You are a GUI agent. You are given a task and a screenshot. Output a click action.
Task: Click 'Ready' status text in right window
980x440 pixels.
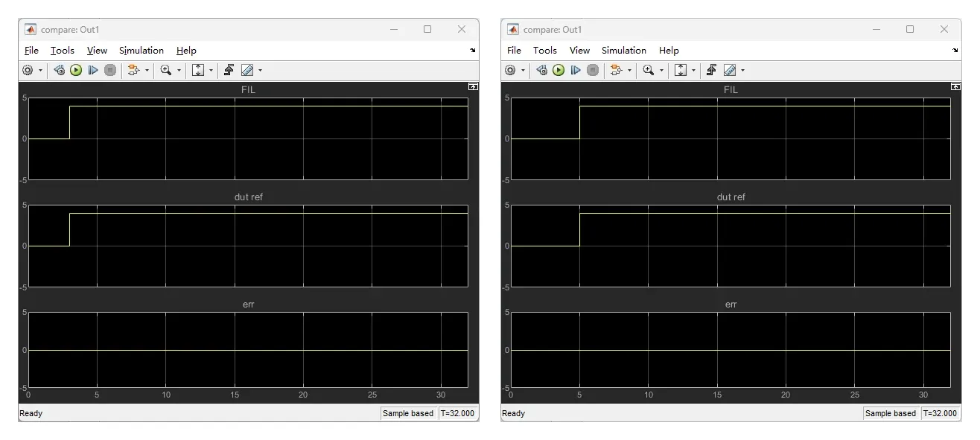[514, 413]
